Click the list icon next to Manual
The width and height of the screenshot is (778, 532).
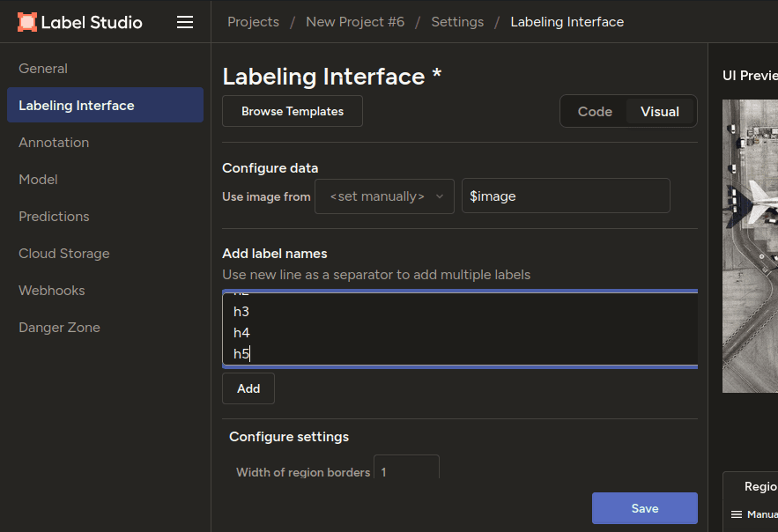point(737,514)
